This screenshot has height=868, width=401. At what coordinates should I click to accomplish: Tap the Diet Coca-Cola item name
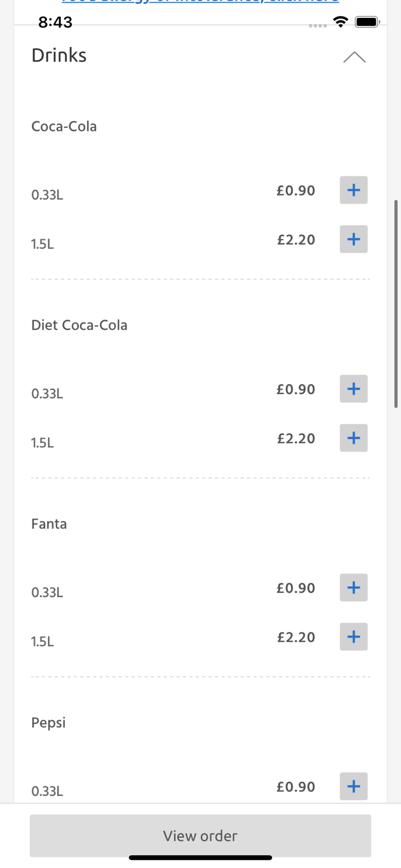pyautogui.click(x=79, y=325)
